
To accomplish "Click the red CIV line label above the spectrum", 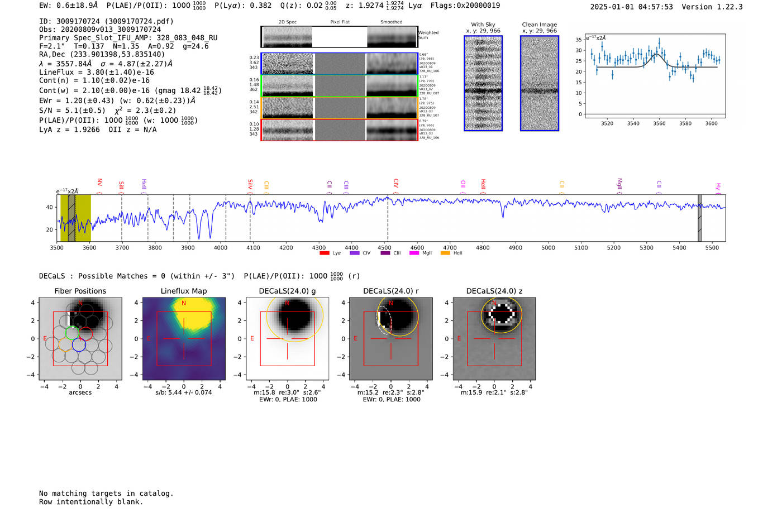I will 395,184.
